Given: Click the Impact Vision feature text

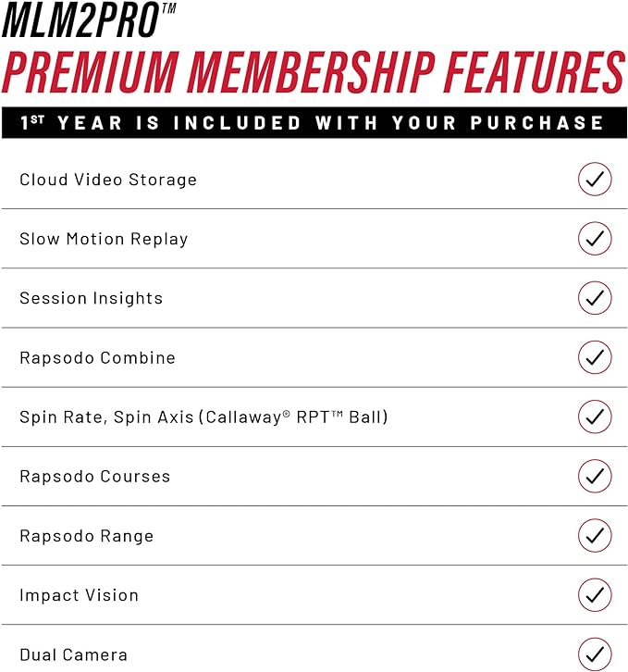Looking at the screenshot, I should pyautogui.click(x=79, y=595).
